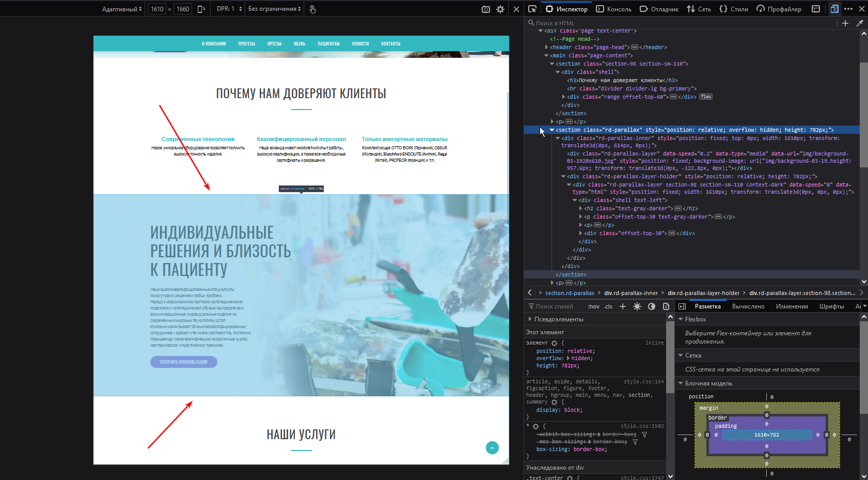Image resolution: width=868 pixels, height=480 pixels.
Task: Click the style.css:154 source link
Action: click(x=644, y=382)
